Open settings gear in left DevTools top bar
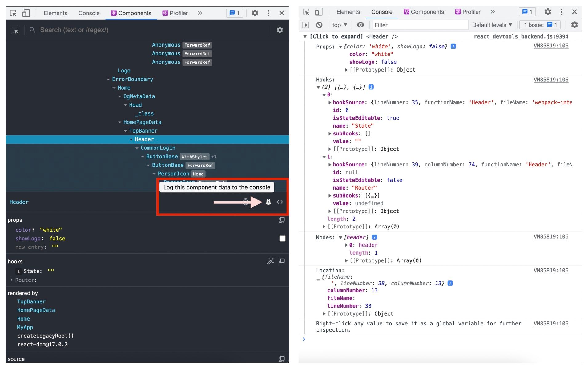Image resolution: width=588 pixels, height=368 pixels. [255, 13]
